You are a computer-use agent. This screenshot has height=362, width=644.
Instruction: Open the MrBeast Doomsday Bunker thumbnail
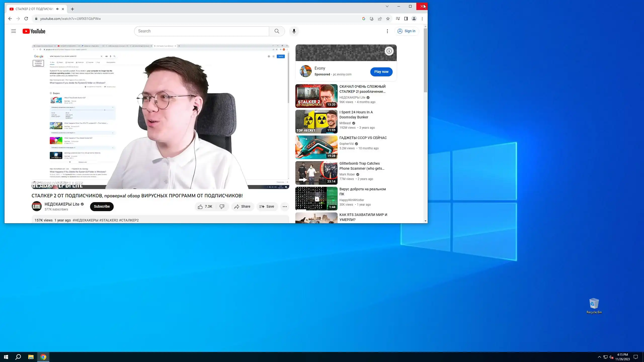click(x=316, y=122)
